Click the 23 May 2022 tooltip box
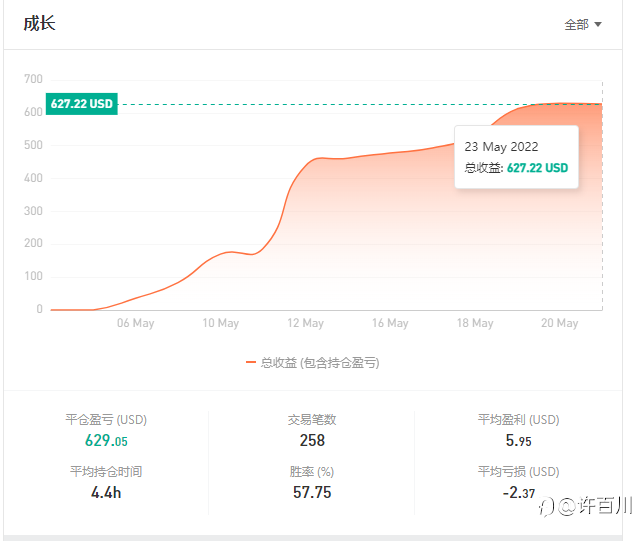This screenshot has width=638, height=541. pos(516,157)
